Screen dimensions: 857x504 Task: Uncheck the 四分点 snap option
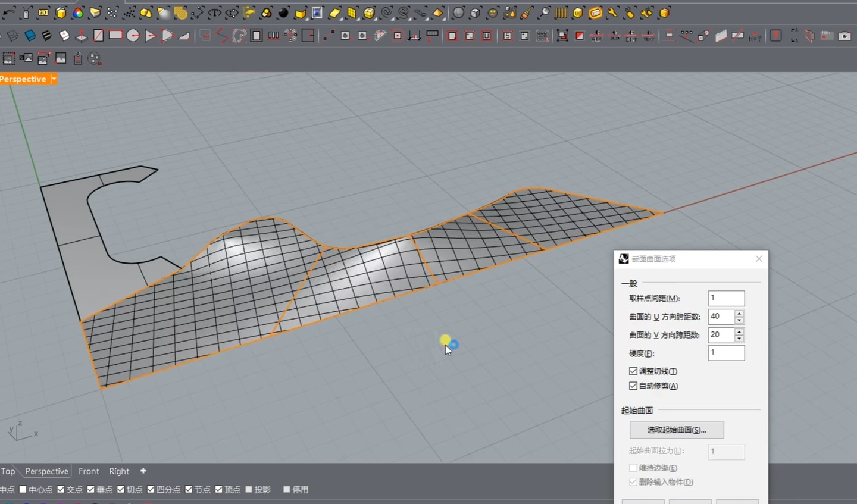point(151,489)
